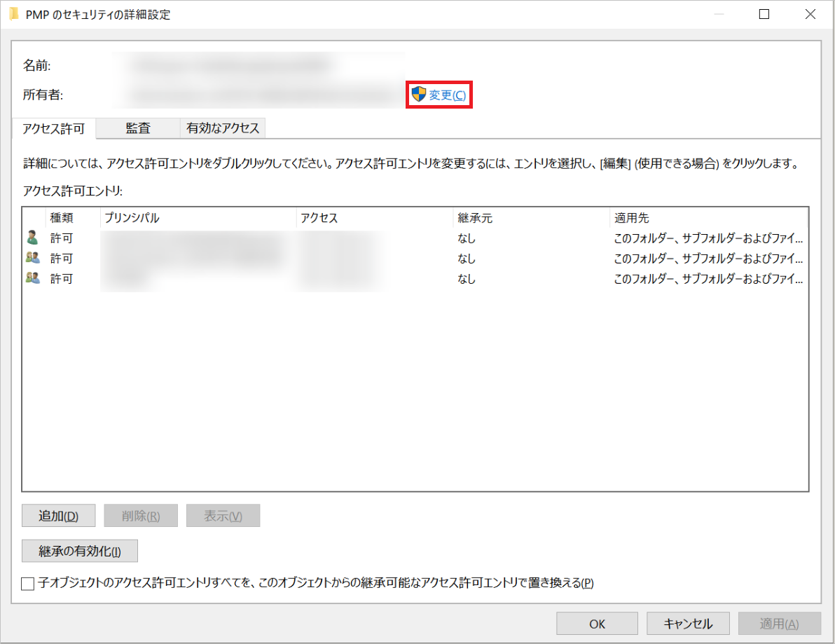Enable the 子オブジェクトのアクセス許可エントリ置き換え checkbox

pos(27,582)
